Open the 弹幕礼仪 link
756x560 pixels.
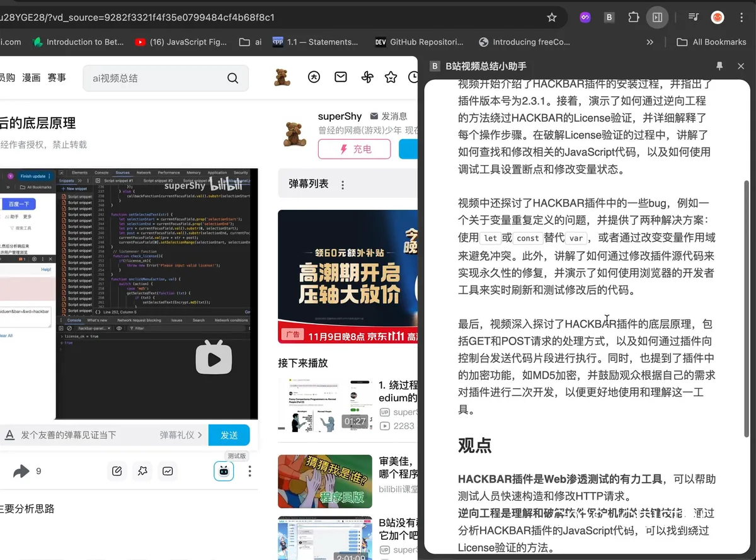tap(181, 435)
